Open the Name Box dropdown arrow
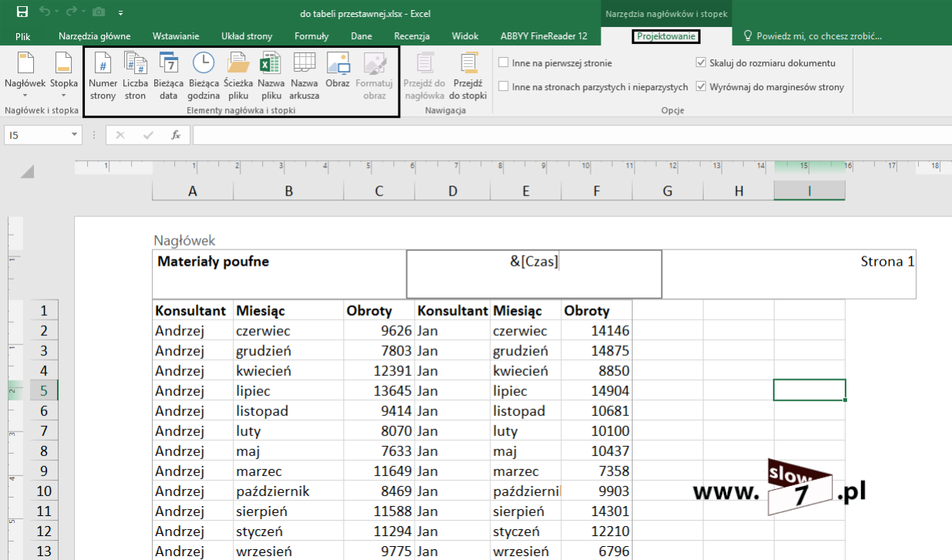This screenshot has height=560, width=952. (x=75, y=135)
